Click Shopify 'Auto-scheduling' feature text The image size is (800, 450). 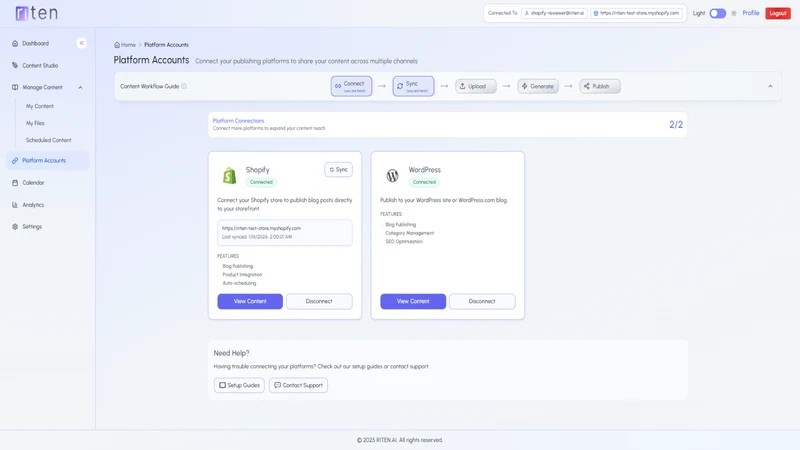[239, 283]
